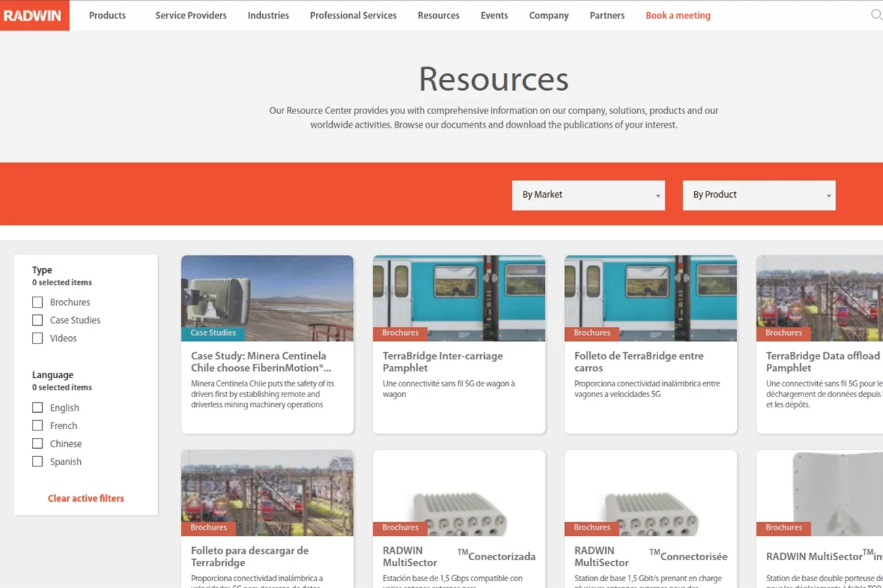Click the Case Studies tag on Minera card
The height and width of the screenshot is (588, 883).
pyautogui.click(x=213, y=333)
